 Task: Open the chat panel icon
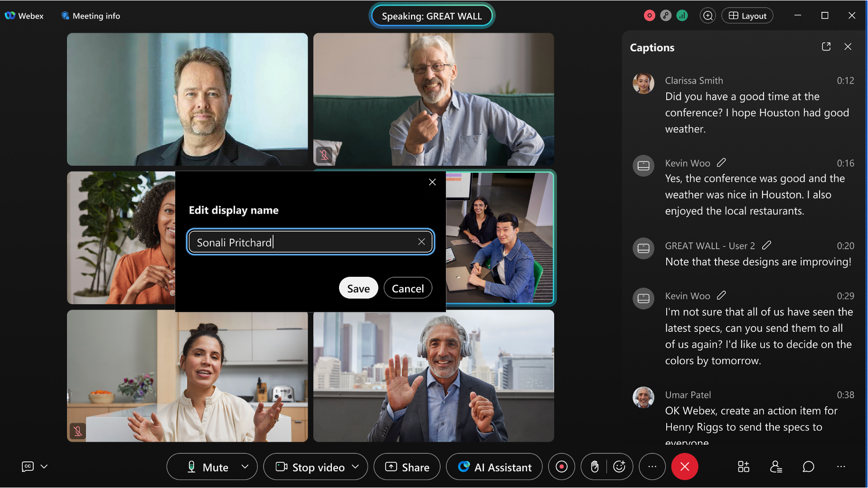click(x=808, y=467)
